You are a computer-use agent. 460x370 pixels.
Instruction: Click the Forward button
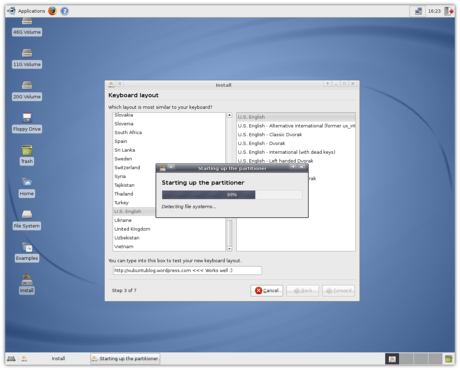pos(338,291)
